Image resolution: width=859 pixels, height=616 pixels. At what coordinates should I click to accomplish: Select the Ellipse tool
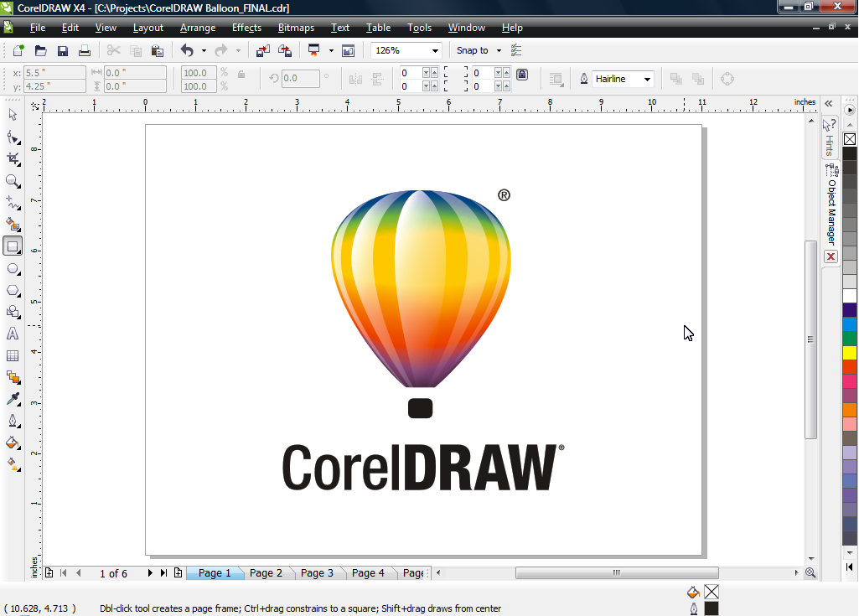pyautogui.click(x=13, y=268)
